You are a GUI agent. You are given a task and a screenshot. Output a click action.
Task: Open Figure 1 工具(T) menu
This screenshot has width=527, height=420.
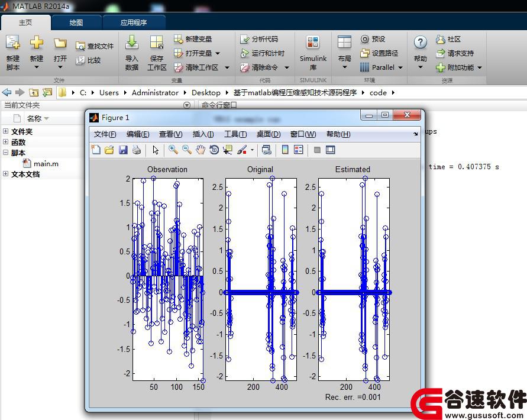(x=235, y=134)
